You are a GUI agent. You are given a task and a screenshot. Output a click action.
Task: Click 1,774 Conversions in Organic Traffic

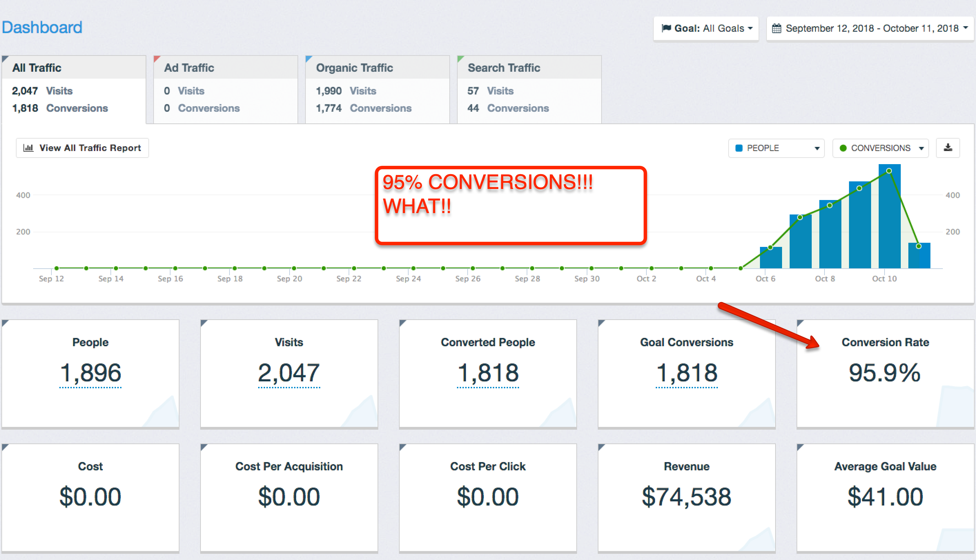pyautogui.click(x=364, y=108)
